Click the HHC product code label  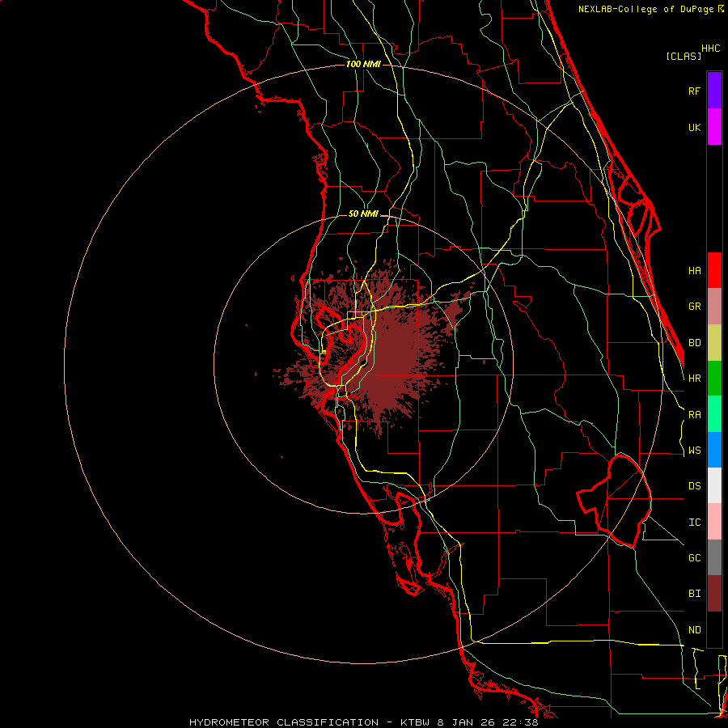click(710, 49)
